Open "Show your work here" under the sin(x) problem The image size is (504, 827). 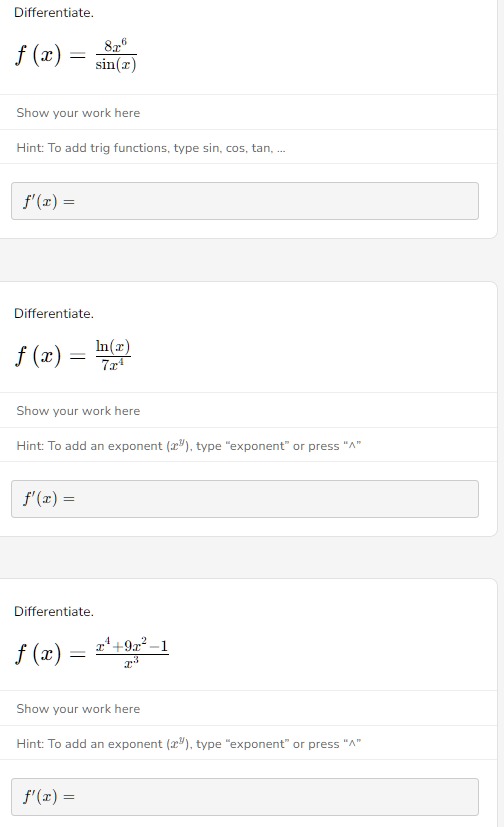pos(78,113)
